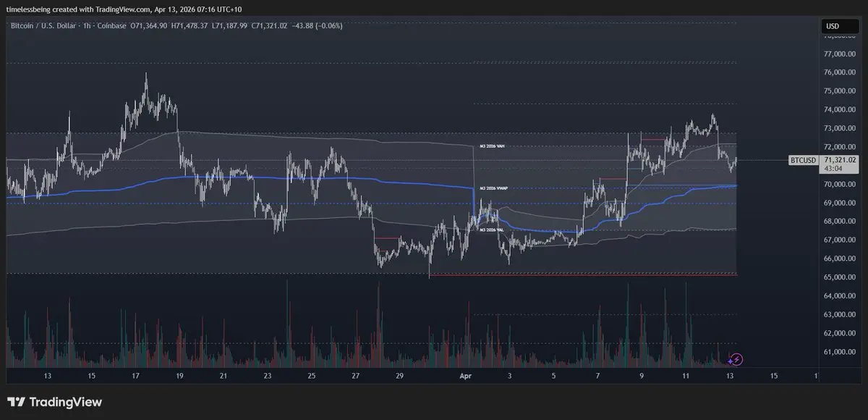
Task: Click the 70,000.00 price axis label
Action: point(839,185)
